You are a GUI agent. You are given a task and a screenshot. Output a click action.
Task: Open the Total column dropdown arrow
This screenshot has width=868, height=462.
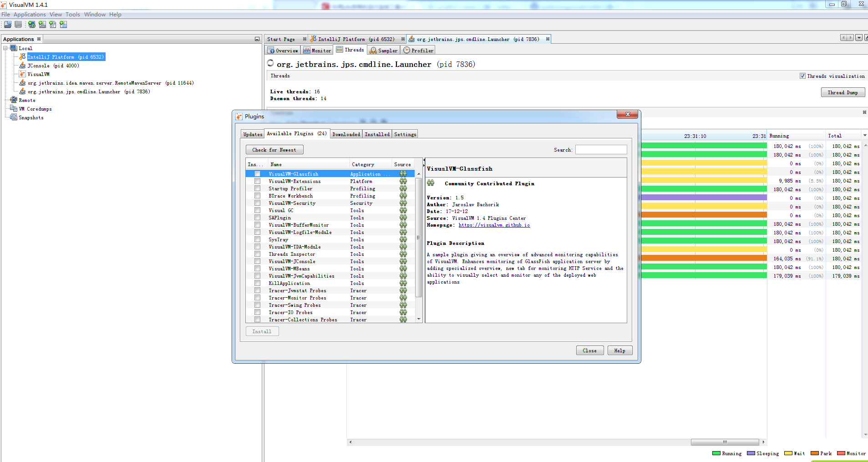pos(865,136)
